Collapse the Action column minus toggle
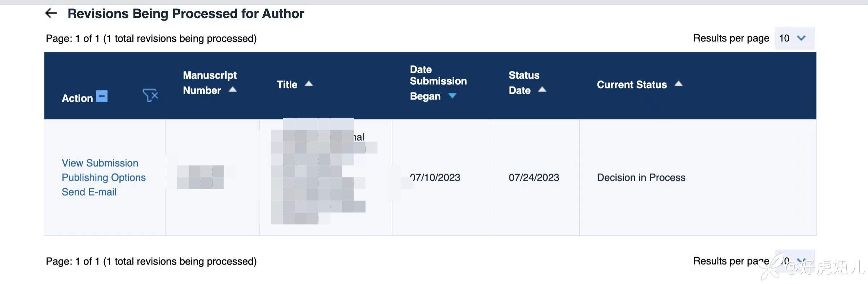 [x=102, y=96]
